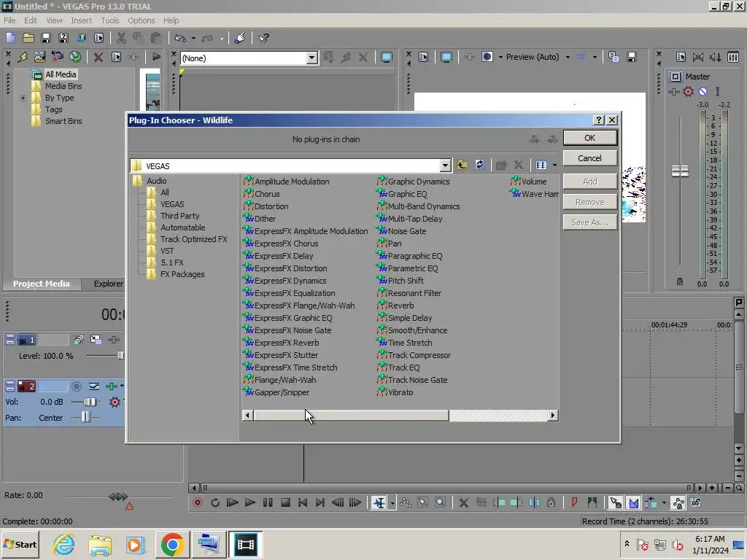Click the Wildlife media thumbnail in Project Media
747x560 pixels.
(x=153, y=91)
